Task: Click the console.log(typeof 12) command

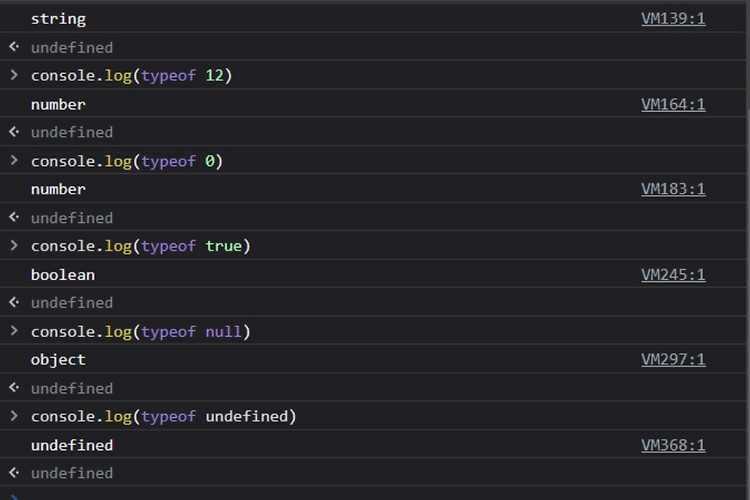Action: coord(132,76)
